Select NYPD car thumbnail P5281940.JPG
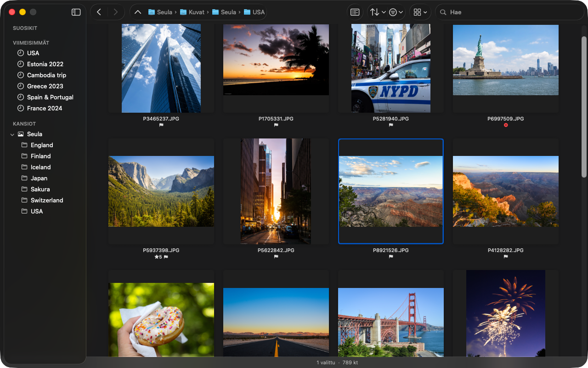Screen dimensions: 588x368 [x=391, y=69]
